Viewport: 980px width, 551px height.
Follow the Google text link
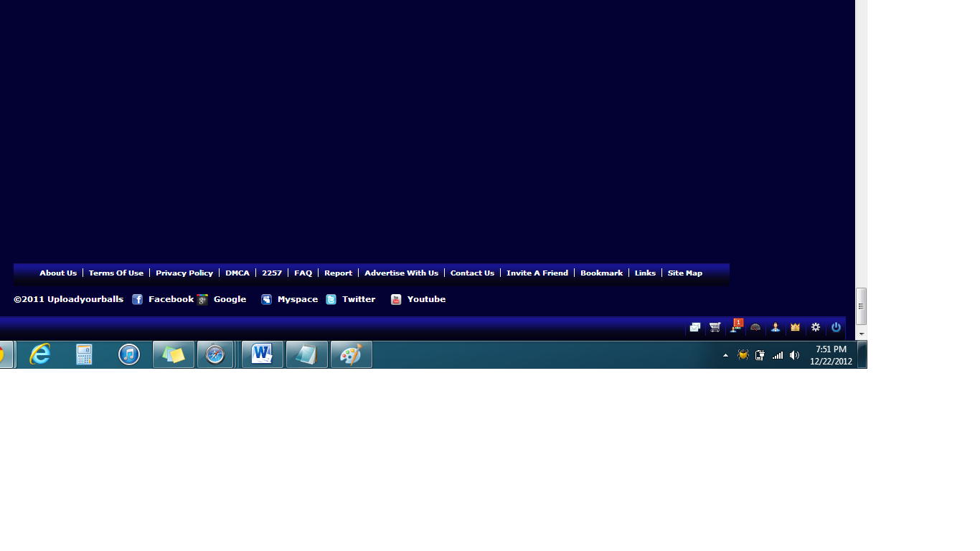point(230,299)
